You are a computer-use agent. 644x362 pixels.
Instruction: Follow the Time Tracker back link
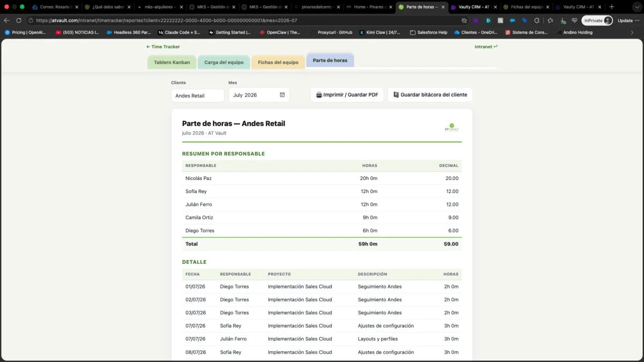coord(163,47)
